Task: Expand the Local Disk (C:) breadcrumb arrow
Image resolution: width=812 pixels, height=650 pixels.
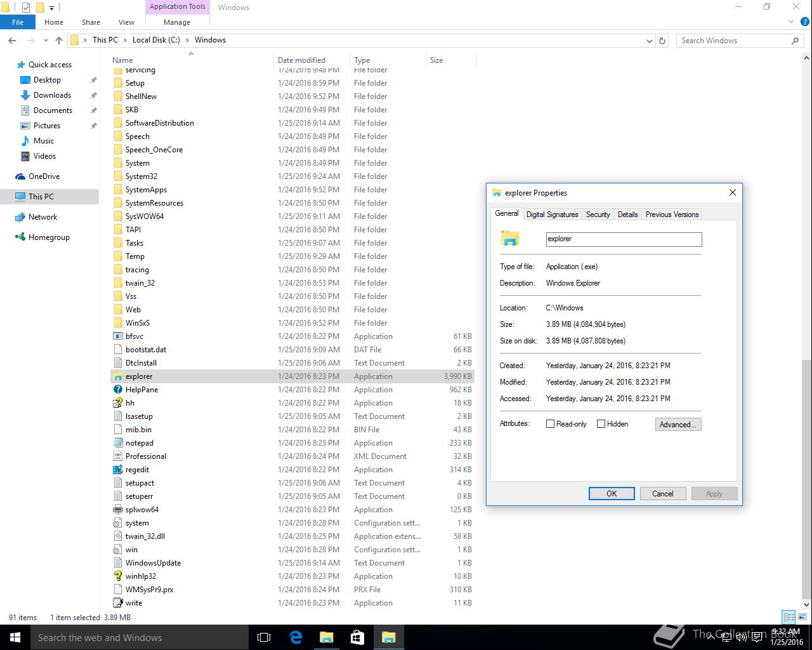Action: [187, 40]
